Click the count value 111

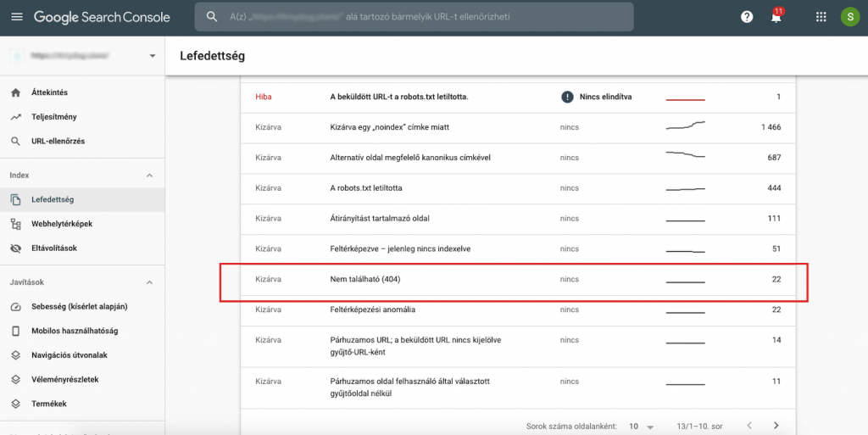click(x=775, y=219)
